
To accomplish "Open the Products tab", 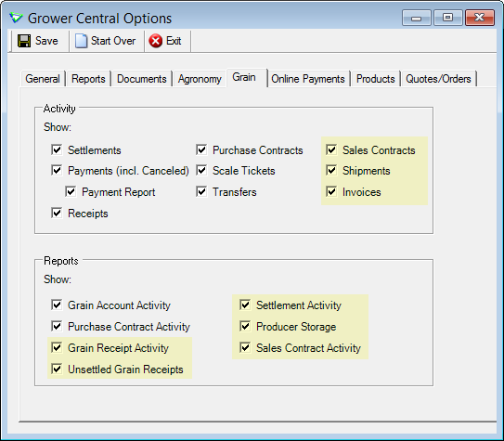I will 375,79.
